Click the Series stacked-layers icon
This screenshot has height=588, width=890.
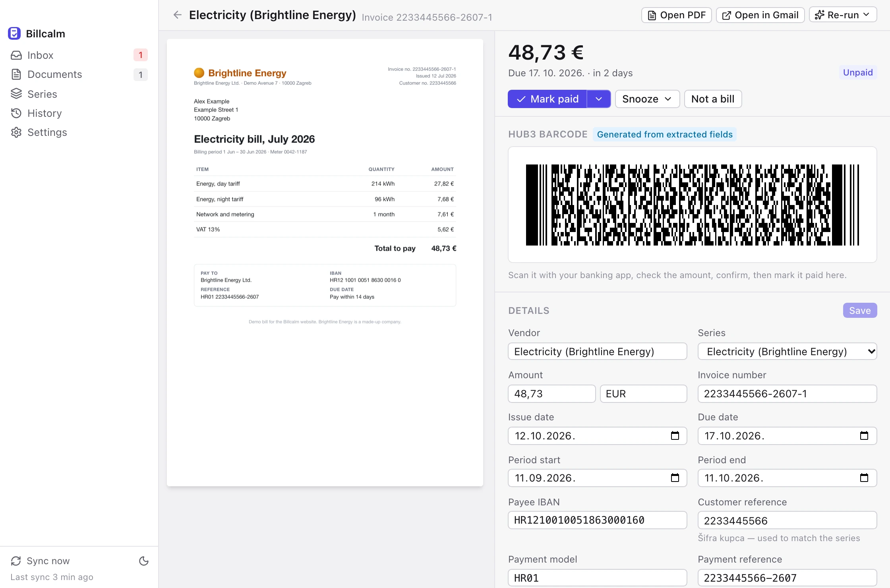point(16,94)
